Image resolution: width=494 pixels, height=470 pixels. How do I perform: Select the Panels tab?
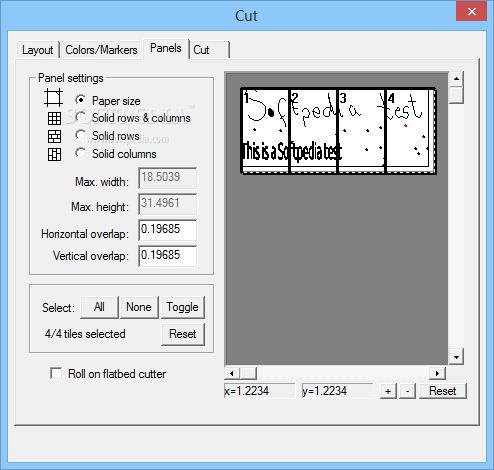pyautogui.click(x=166, y=48)
